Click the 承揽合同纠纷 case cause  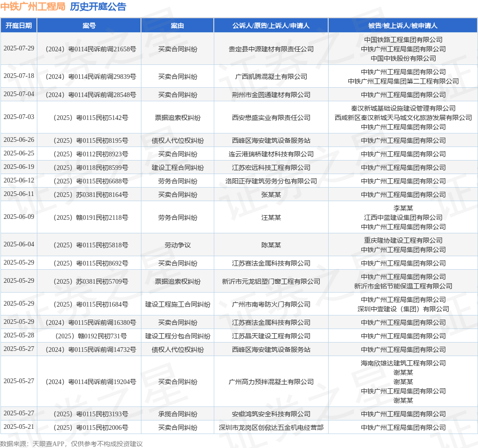click(177, 414)
